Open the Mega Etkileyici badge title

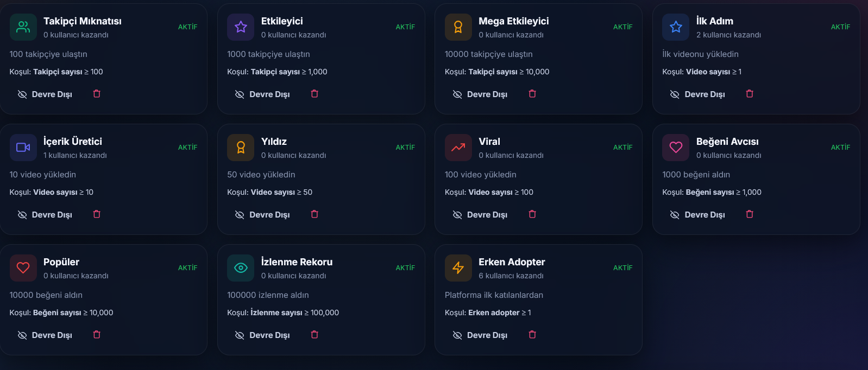pyautogui.click(x=513, y=21)
